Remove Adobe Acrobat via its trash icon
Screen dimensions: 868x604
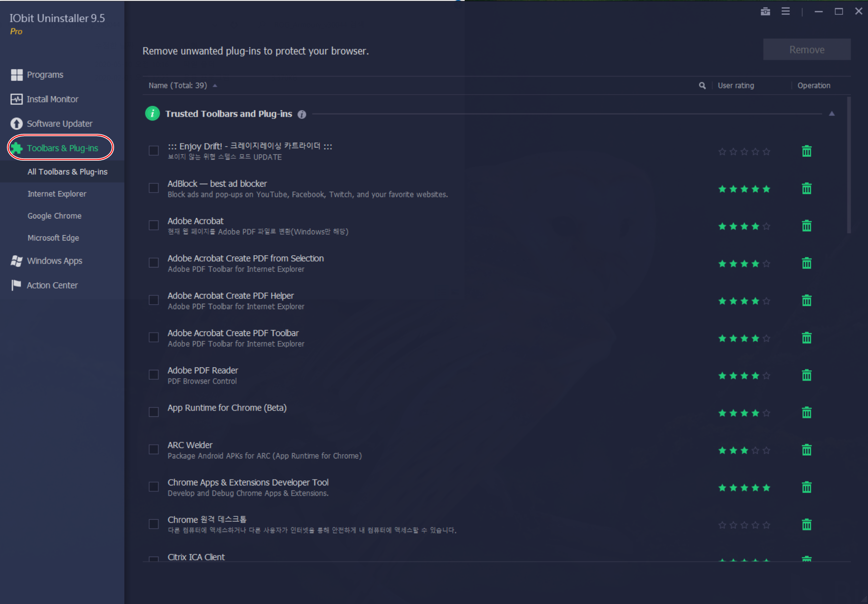[x=807, y=226]
